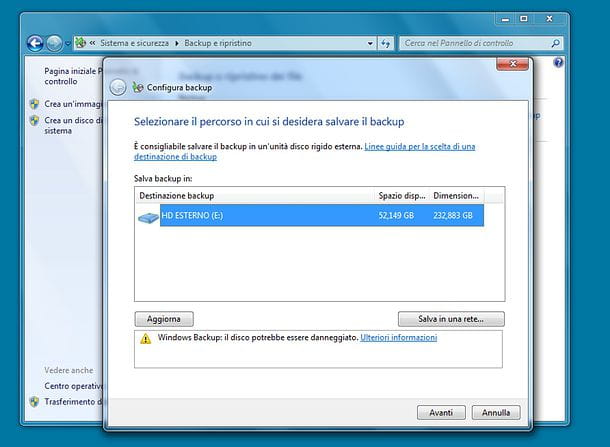Expand the address bar history dropdown
610x447 pixels.
click(x=367, y=43)
